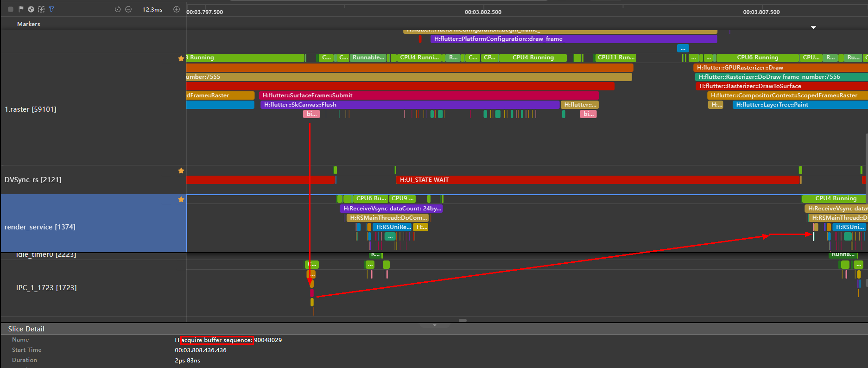Screen dimensions: 868x368
Task: Select the H:flutter::LayerTree::Paint slice
Action: tap(800, 105)
